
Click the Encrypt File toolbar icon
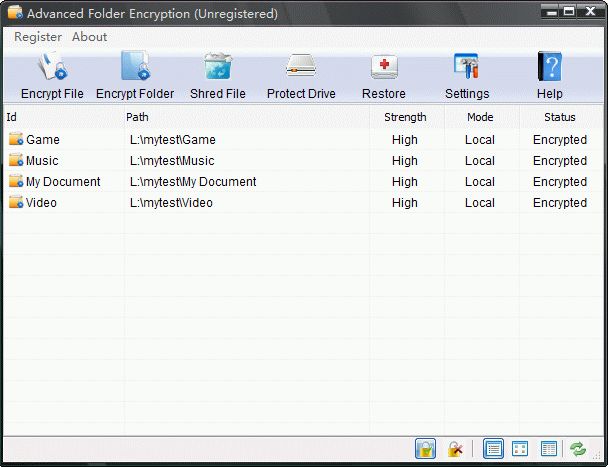52,68
